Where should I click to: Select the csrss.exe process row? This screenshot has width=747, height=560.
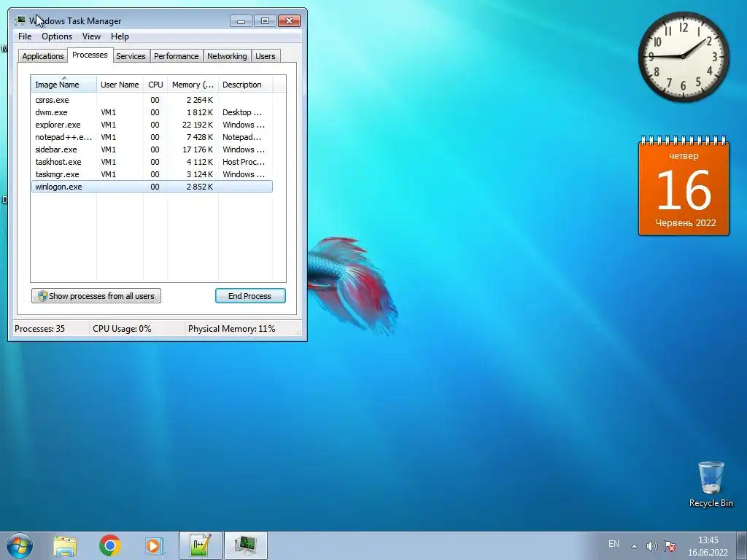point(152,100)
